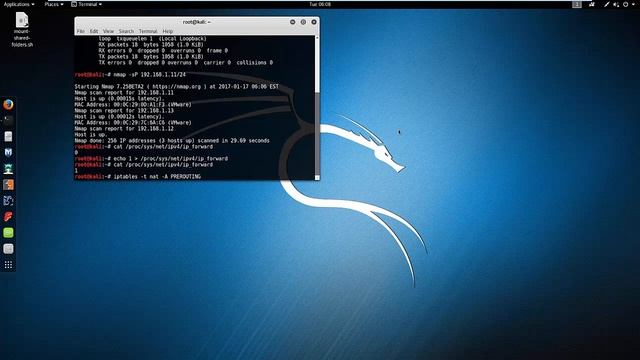
Task: Open the green chat-style dock icon
Action: (x=8, y=233)
